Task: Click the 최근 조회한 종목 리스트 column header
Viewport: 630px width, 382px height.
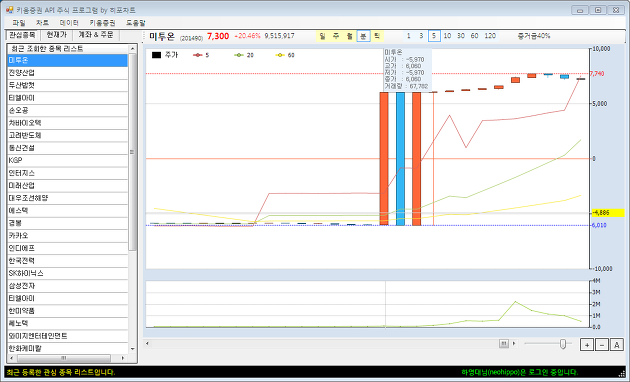Action: [x=67, y=49]
